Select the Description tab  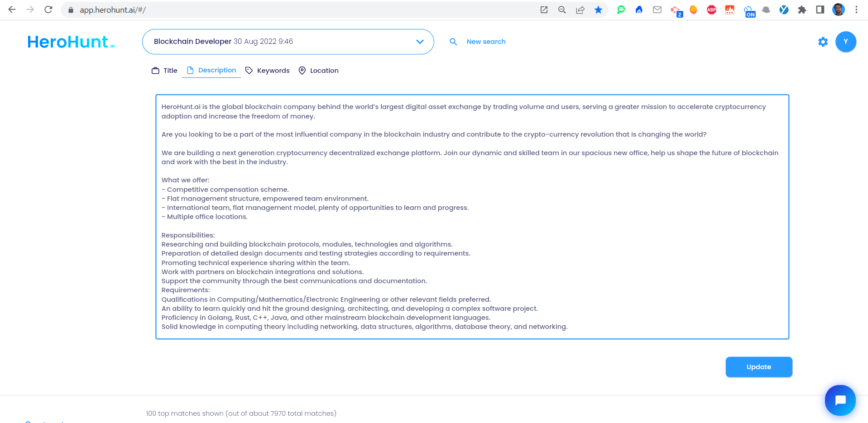[211, 70]
